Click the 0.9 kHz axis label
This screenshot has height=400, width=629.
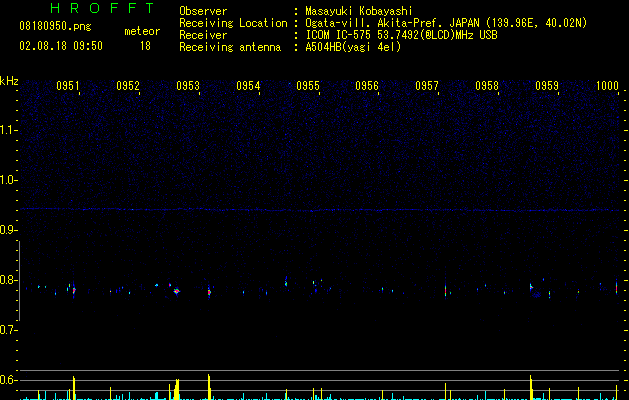point(7,230)
